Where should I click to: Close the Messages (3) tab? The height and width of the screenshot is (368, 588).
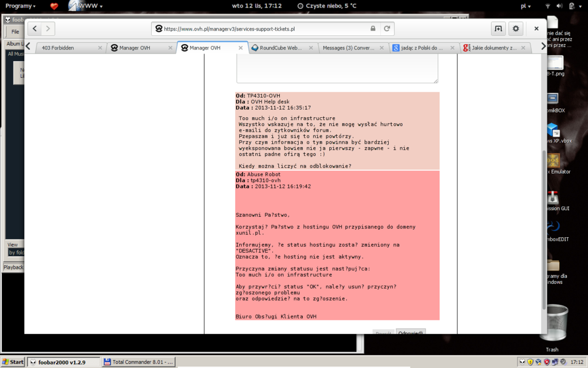pos(382,48)
